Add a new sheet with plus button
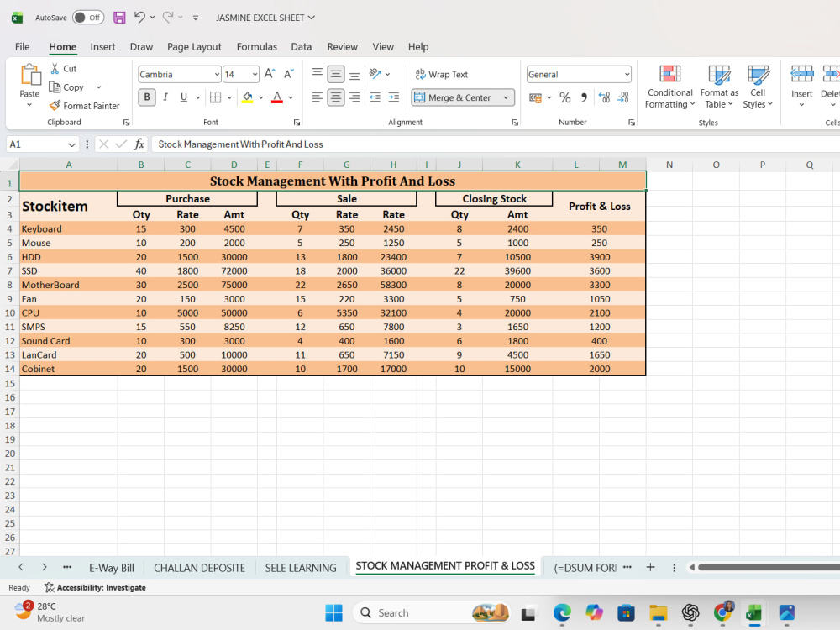The image size is (840, 630). coord(650,567)
